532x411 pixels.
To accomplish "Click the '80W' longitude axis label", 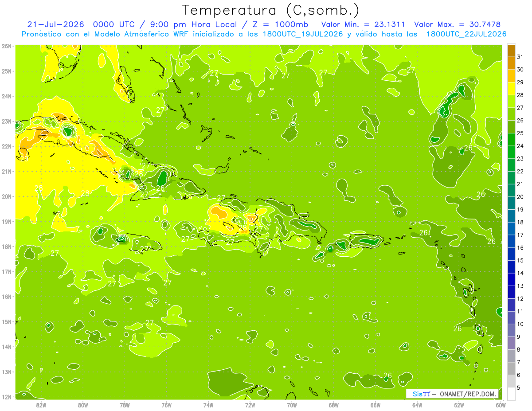I will [82, 405].
